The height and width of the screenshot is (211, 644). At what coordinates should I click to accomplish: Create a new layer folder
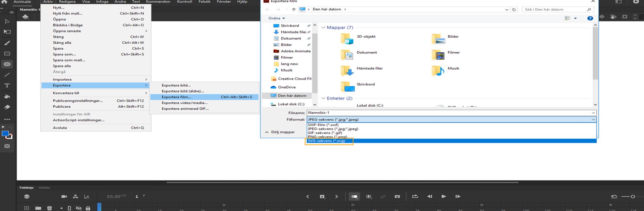[x=38, y=208]
